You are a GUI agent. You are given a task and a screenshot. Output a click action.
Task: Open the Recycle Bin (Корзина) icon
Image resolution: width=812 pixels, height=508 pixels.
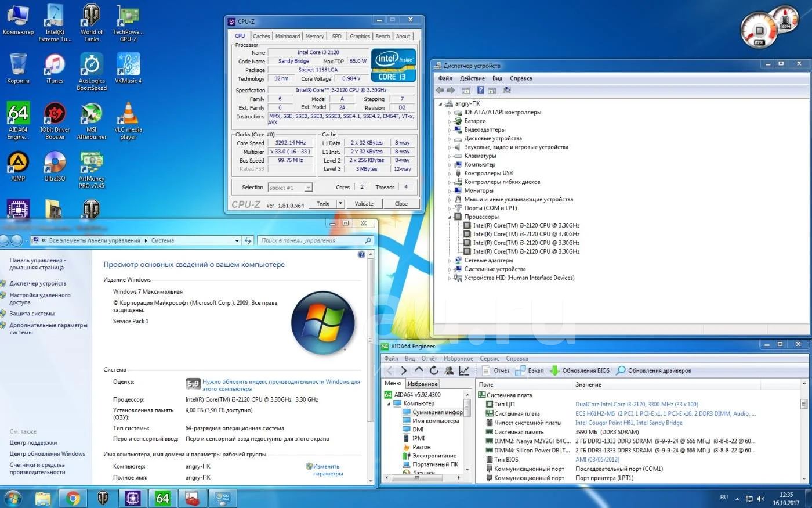18,69
